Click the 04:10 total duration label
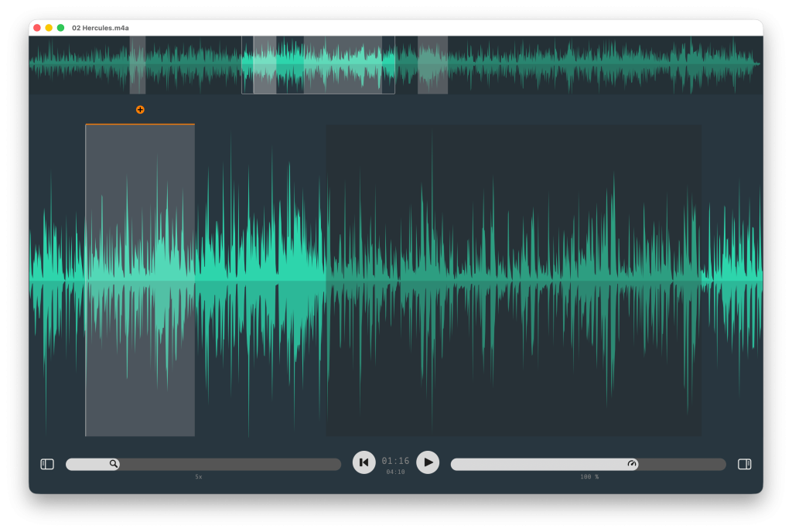This screenshot has height=532, width=792. 395,472
